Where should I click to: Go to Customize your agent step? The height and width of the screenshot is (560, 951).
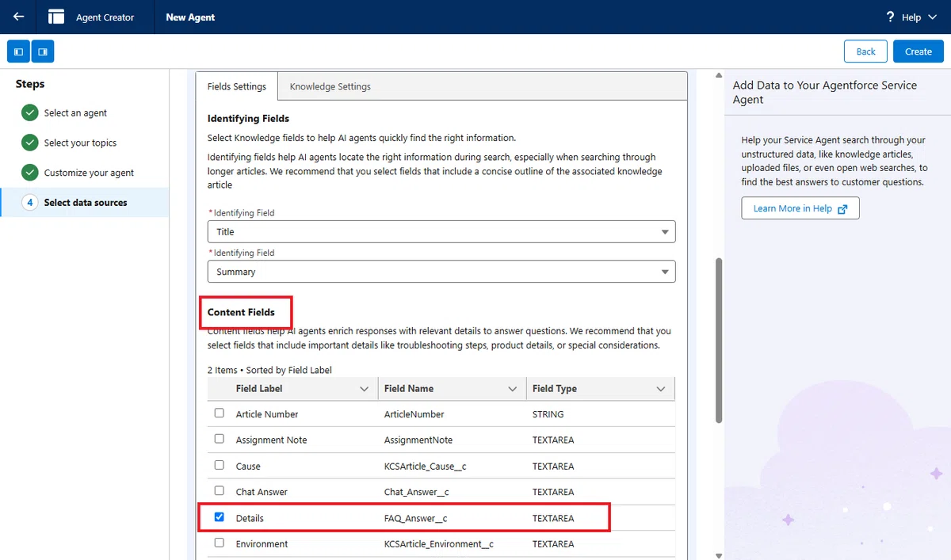(x=89, y=173)
